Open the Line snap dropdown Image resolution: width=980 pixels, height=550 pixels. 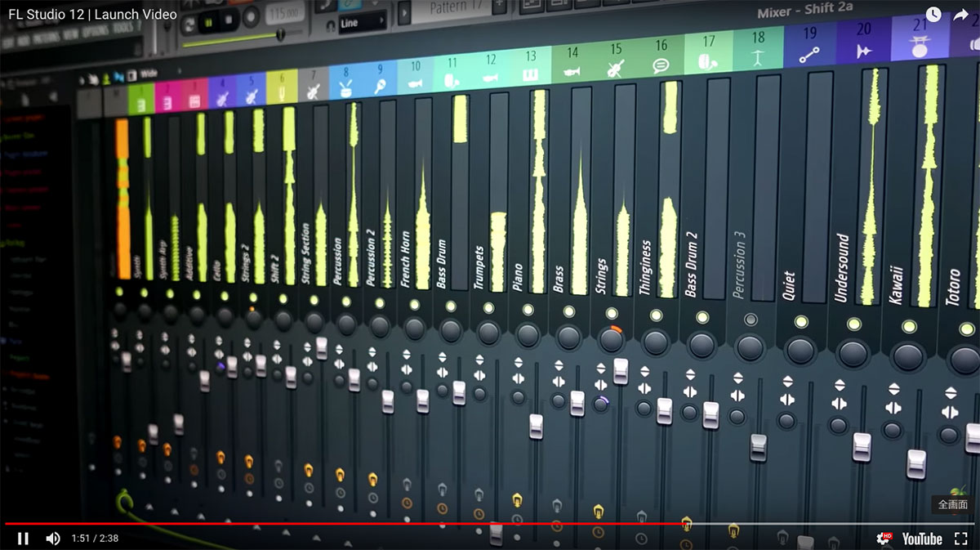point(362,23)
